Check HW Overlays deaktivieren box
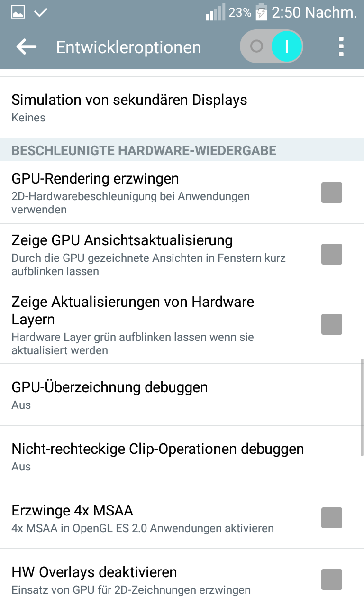 331,579
